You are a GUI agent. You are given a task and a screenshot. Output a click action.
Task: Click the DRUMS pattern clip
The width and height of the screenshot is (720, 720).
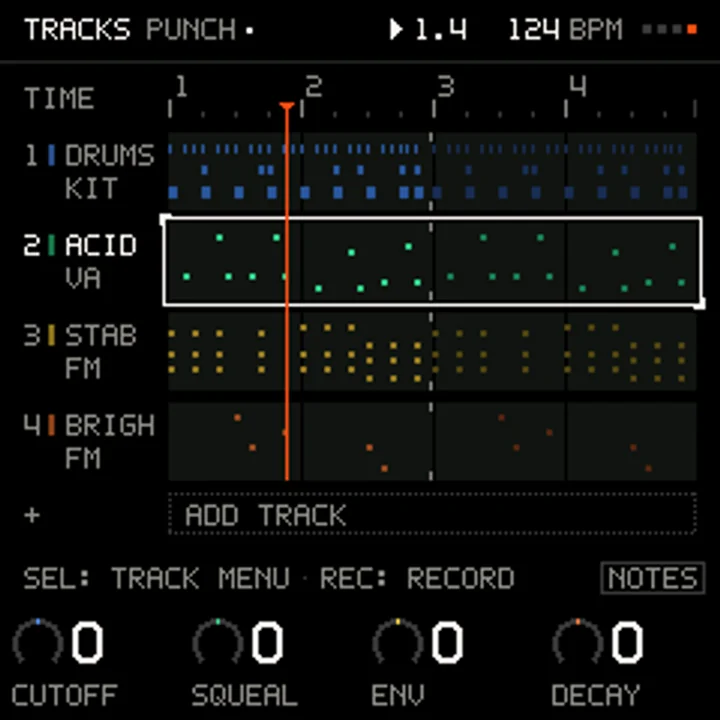[x=432, y=172]
